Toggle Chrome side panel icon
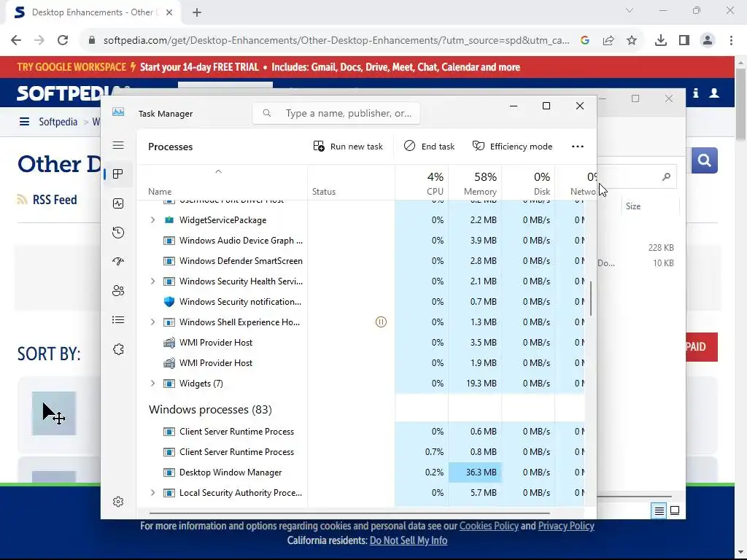This screenshot has height=560, width=747. 684,41
